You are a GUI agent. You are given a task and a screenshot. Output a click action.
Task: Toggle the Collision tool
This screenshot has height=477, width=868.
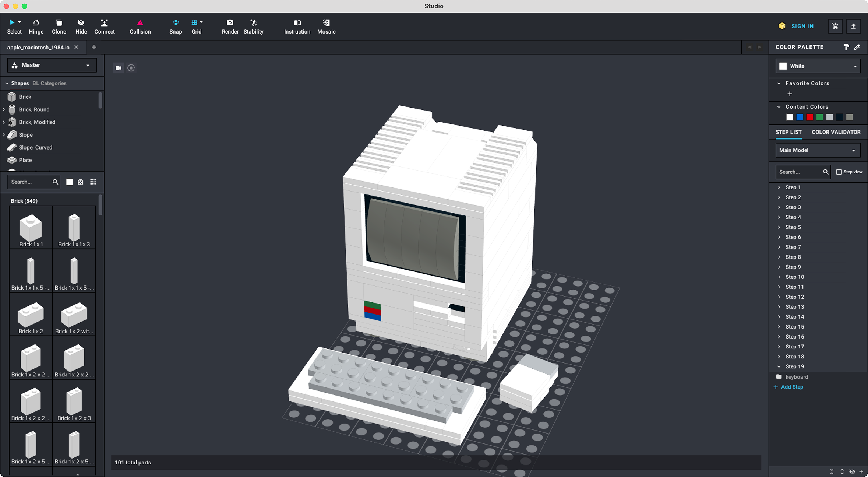click(x=140, y=27)
